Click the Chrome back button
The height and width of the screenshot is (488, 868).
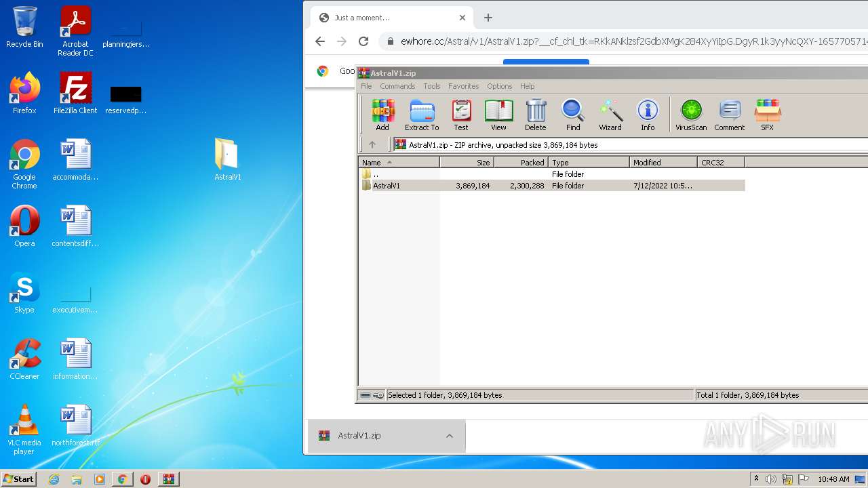pos(320,41)
